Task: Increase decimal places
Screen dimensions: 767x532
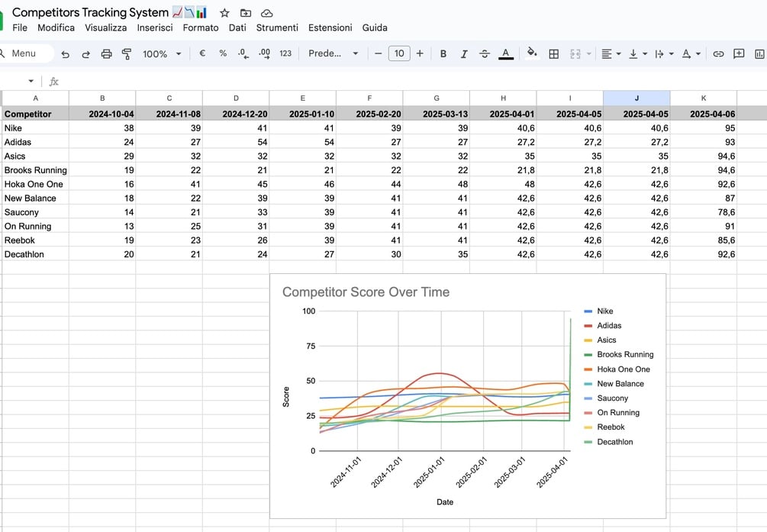Action: pyautogui.click(x=264, y=54)
